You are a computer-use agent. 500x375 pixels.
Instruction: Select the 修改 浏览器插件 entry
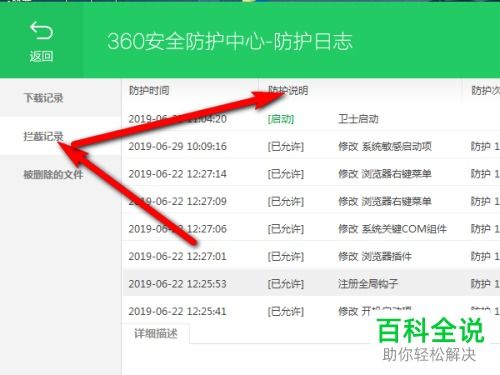pos(375,256)
